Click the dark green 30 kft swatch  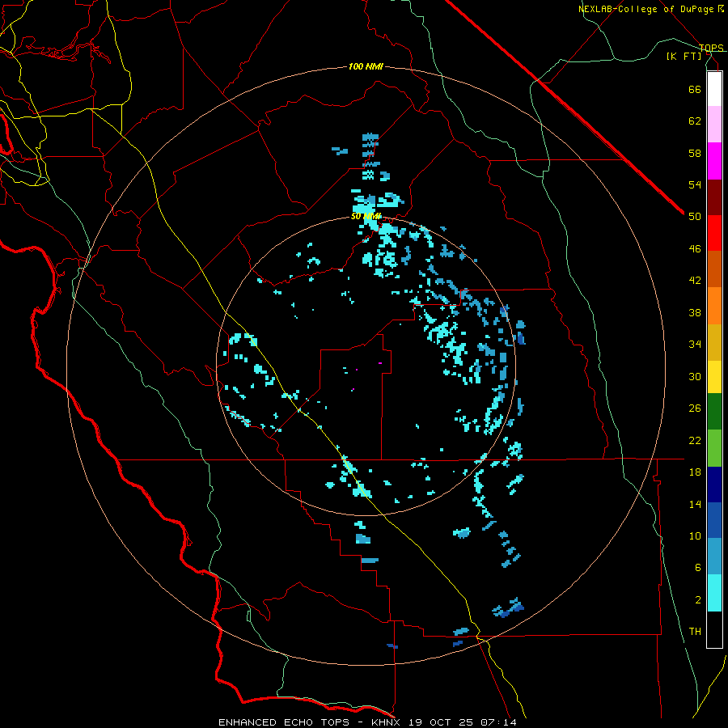[714, 412]
